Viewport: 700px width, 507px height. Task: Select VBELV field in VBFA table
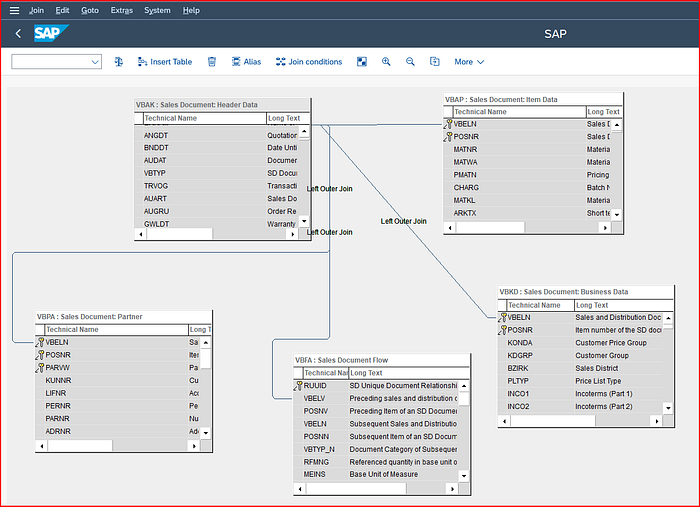[314, 399]
